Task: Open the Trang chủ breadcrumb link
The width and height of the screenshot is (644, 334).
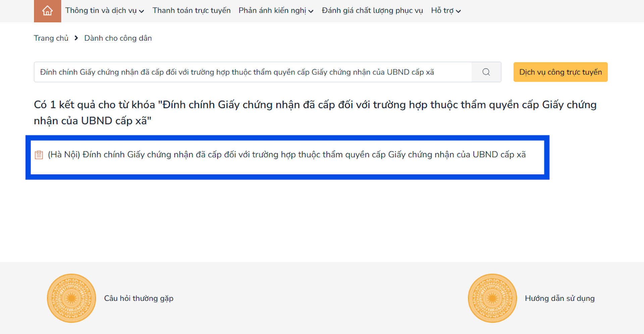Action: coord(51,38)
